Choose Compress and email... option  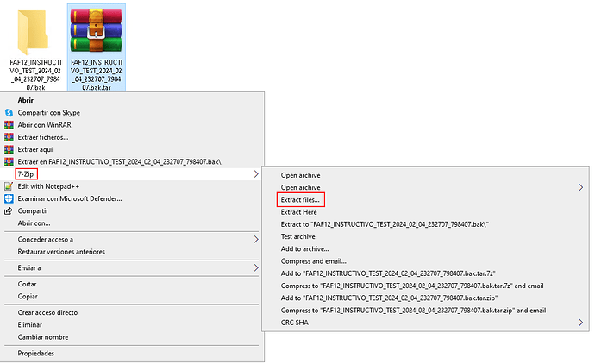[x=313, y=261]
